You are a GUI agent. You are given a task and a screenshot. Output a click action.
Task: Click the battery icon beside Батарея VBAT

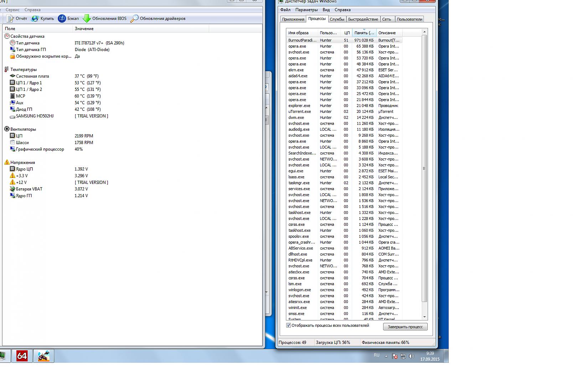coord(12,189)
